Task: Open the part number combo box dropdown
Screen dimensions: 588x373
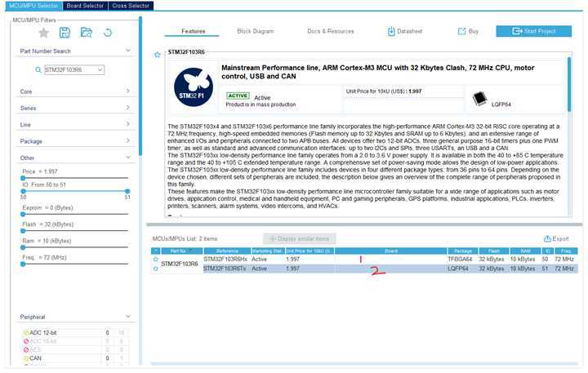Action: coord(100,69)
